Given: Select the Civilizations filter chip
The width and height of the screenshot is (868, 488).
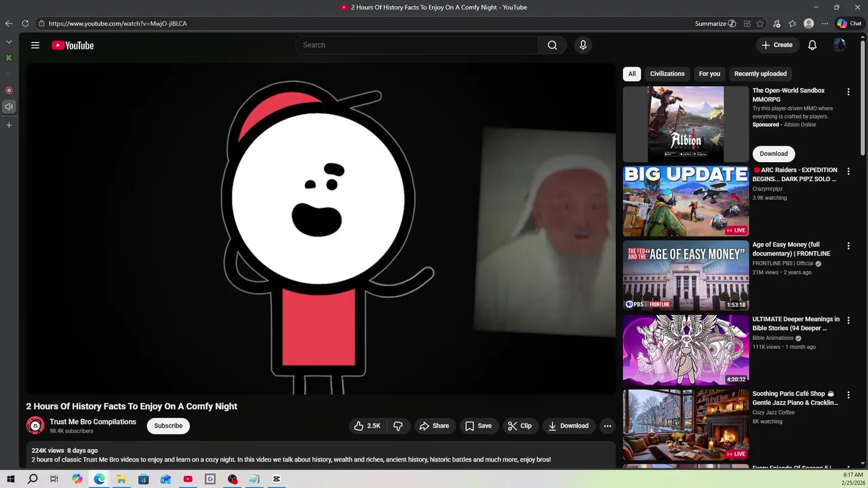Looking at the screenshot, I should click(x=667, y=74).
